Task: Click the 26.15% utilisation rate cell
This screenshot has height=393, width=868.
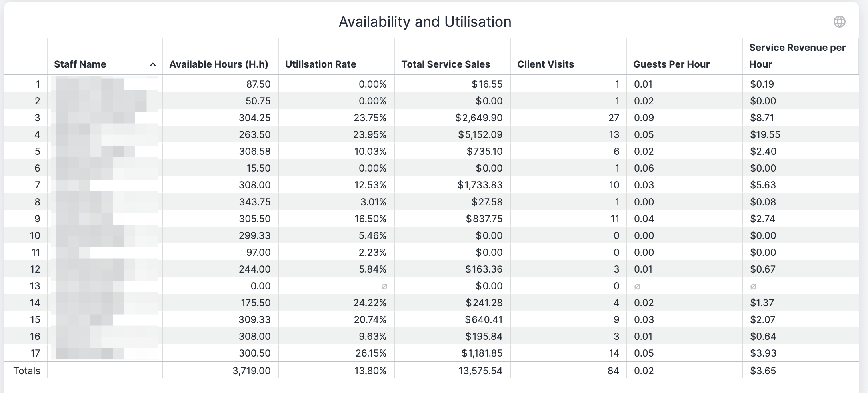Action: [371, 353]
